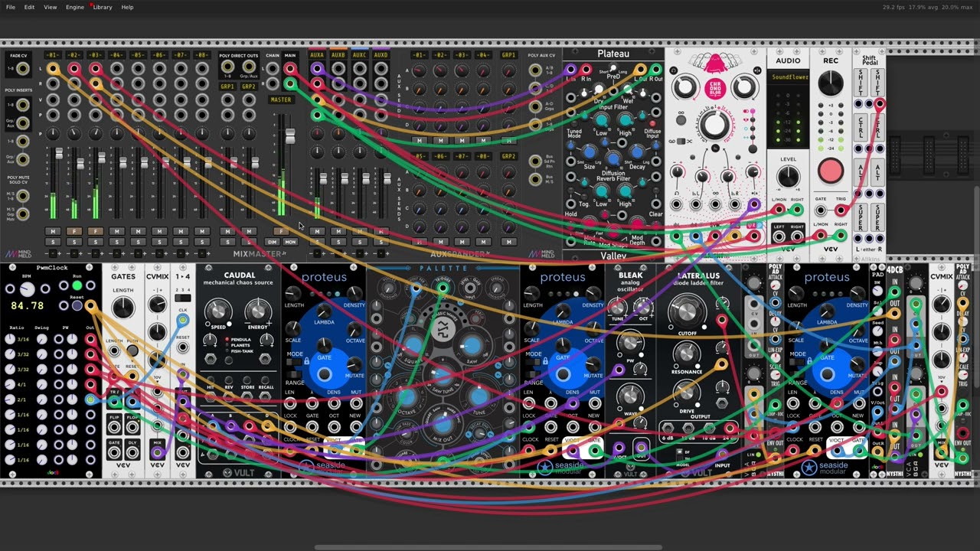Mute the AUXA return channel
The width and height of the screenshot is (980, 551).
click(x=317, y=231)
